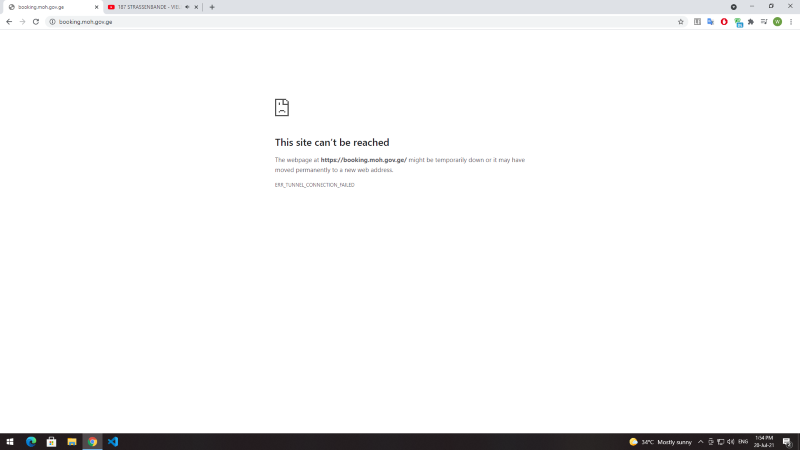This screenshot has height=450, width=800.
Task: Restore down the Chrome window
Action: coord(771,6)
